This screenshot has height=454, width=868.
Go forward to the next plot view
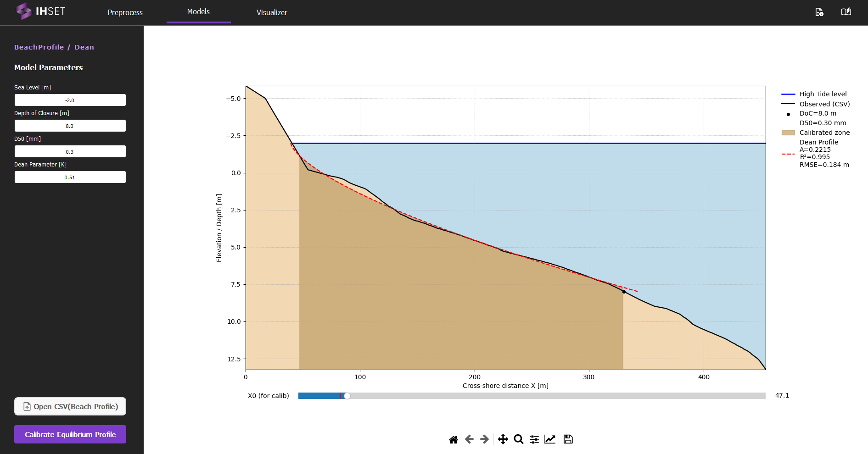pyautogui.click(x=484, y=439)
